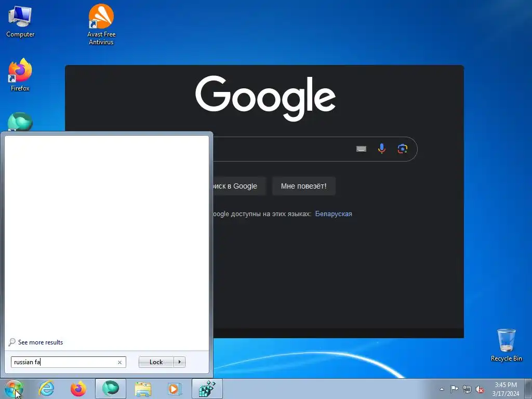
Task: Click the Google logo
Action: 265,97
